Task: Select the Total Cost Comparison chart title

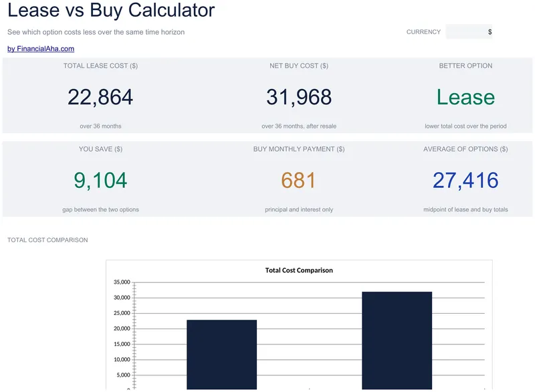Action: (299, 270)
